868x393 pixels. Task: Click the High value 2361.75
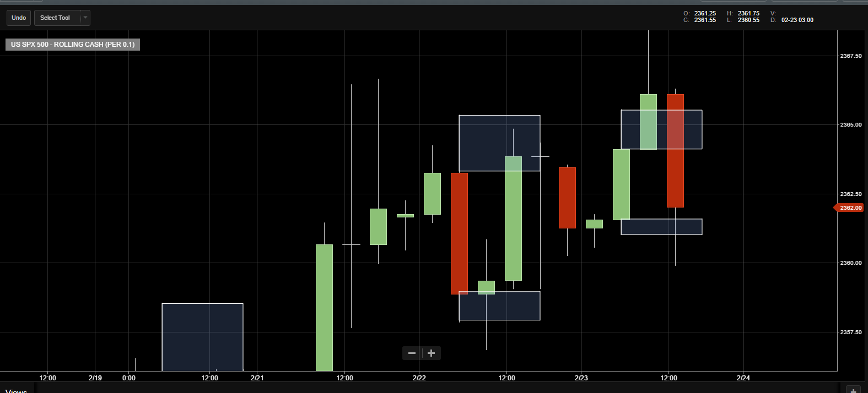tap(748, 13)
